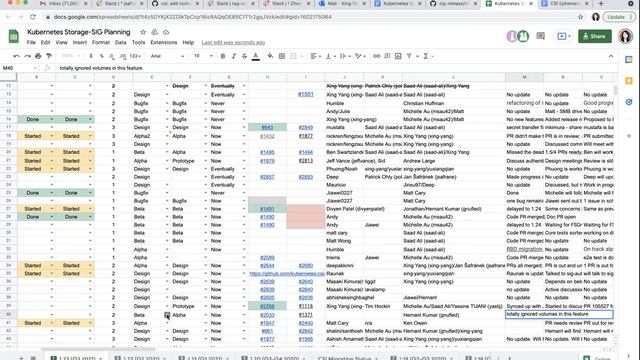Viewport: 640px width, 360px height.
Task: Open the #2268 issue link
Action: tap(267, 306)
